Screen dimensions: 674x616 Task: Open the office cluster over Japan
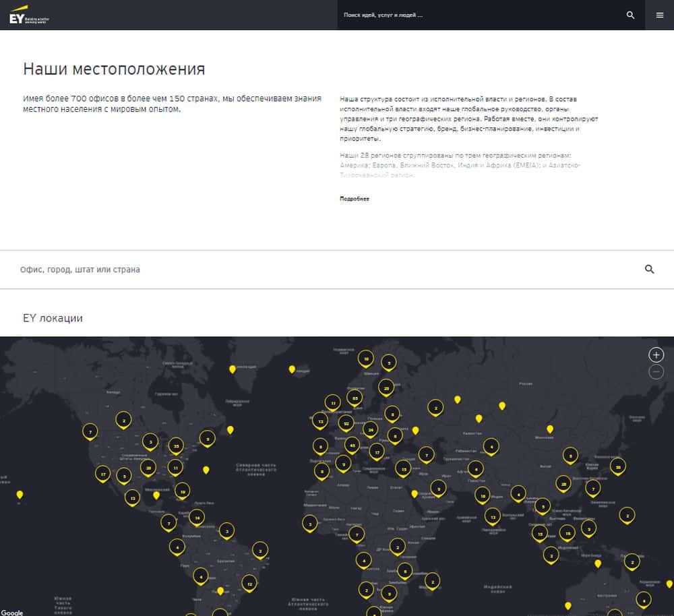pos(617,465)
